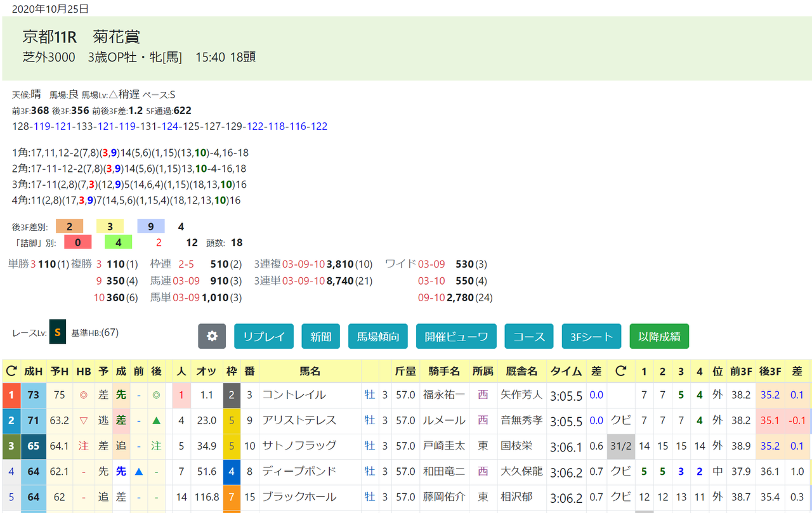This screenshot has height=513, width=812.
Task: Sort by オッ odds column header
Action: click(207, 371)
